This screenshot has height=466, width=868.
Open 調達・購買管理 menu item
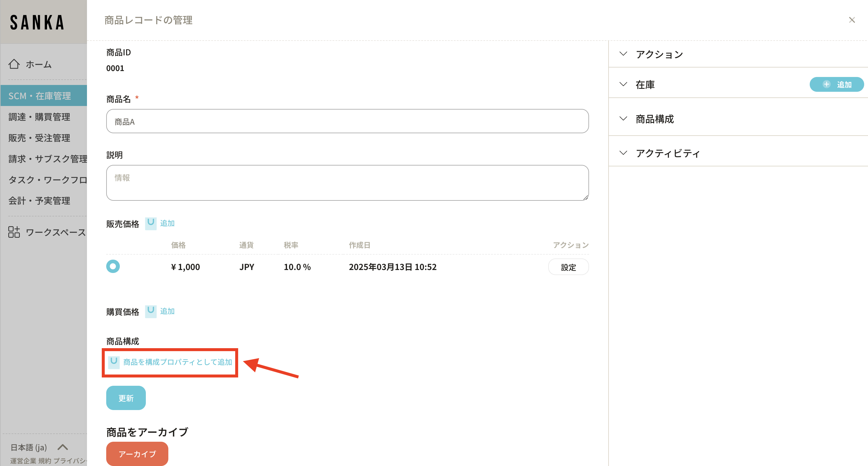point(39,117)
